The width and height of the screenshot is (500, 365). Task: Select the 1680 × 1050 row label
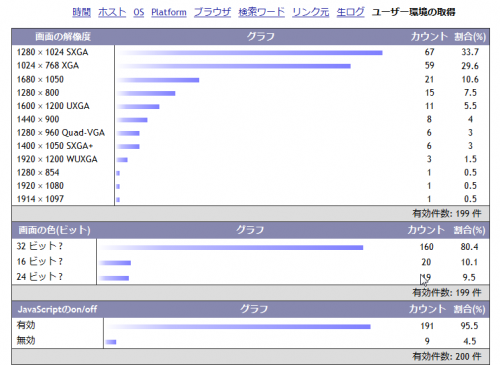tap(40, 79)
